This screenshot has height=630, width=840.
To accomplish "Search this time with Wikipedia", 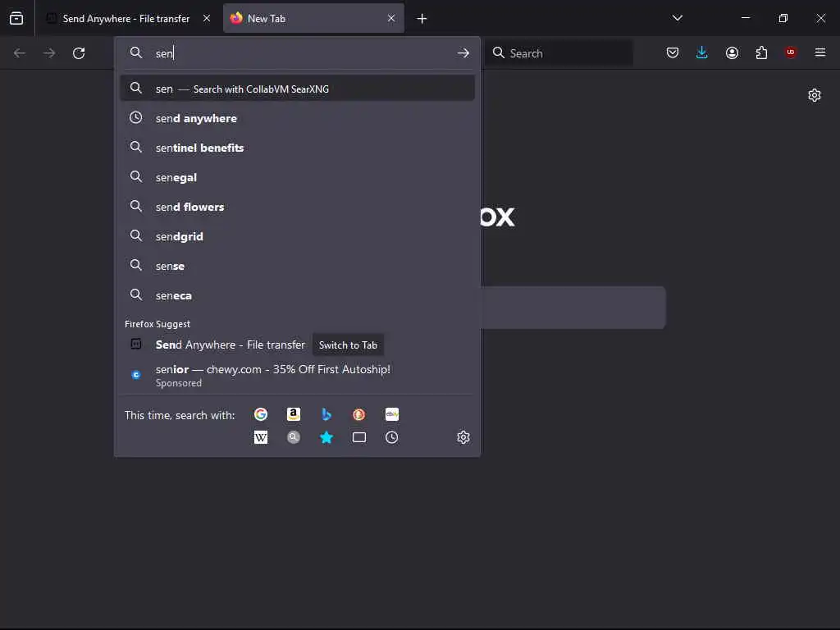I will [x=261, y=437].
